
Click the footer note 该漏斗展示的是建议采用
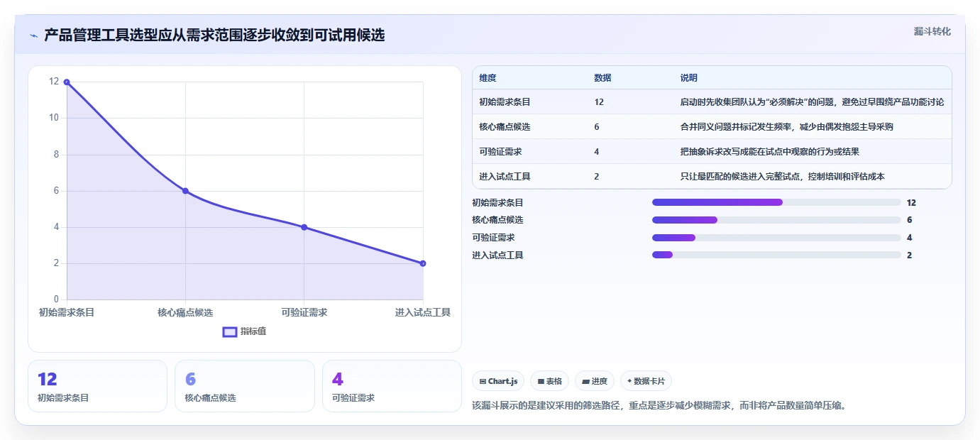[659, 406]
